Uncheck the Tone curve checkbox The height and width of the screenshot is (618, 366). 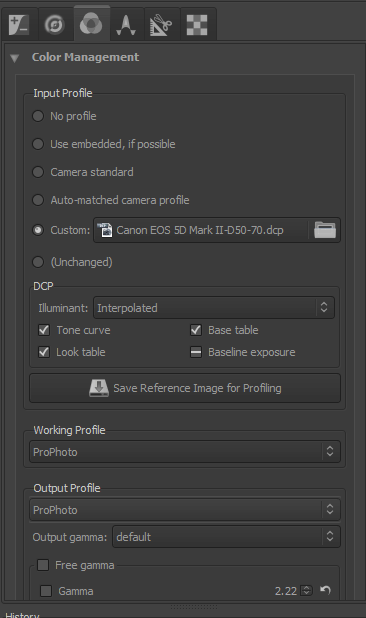44,330
